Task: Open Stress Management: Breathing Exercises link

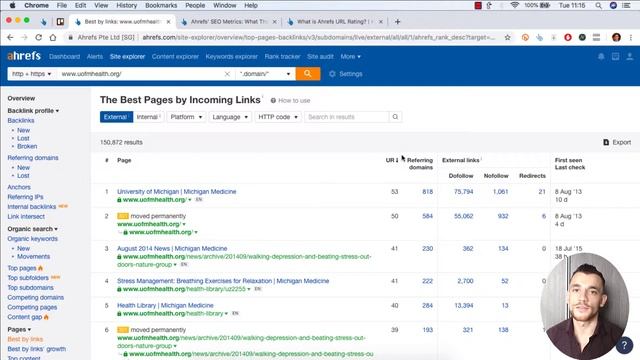Action: pos(223,281)
